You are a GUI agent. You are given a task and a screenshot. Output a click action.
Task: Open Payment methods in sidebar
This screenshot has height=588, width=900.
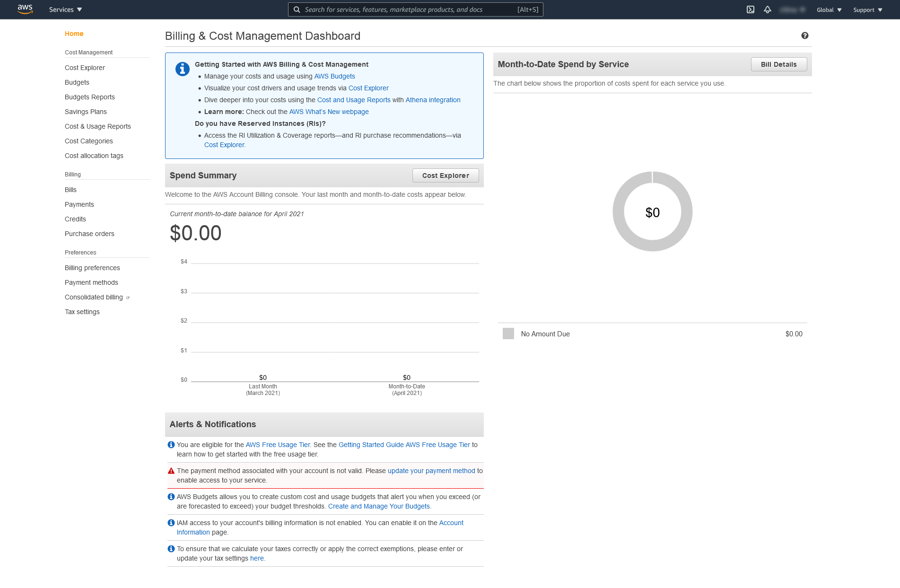(91, 282)
